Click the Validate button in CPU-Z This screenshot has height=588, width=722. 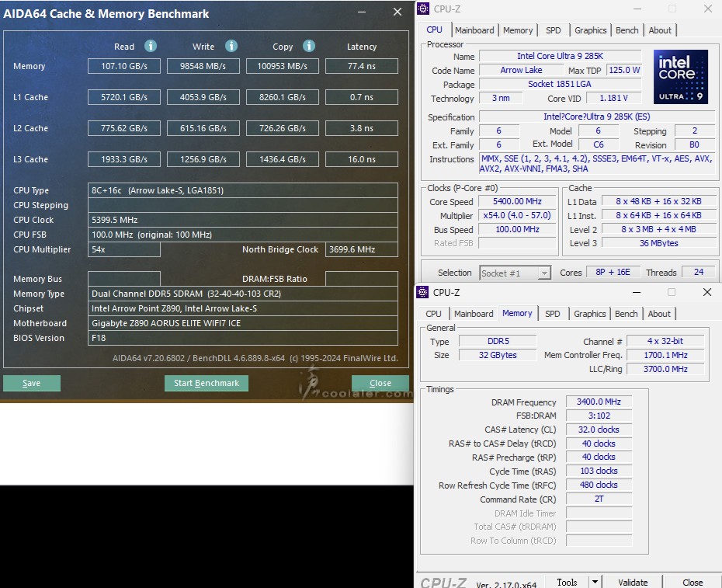pos(633,582)
